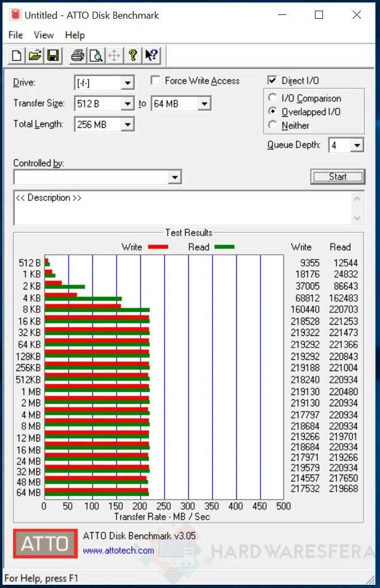Click the Transfer Rate - MB / Sec label
This screenshot has width=380, height=588.
click(162, 517)
